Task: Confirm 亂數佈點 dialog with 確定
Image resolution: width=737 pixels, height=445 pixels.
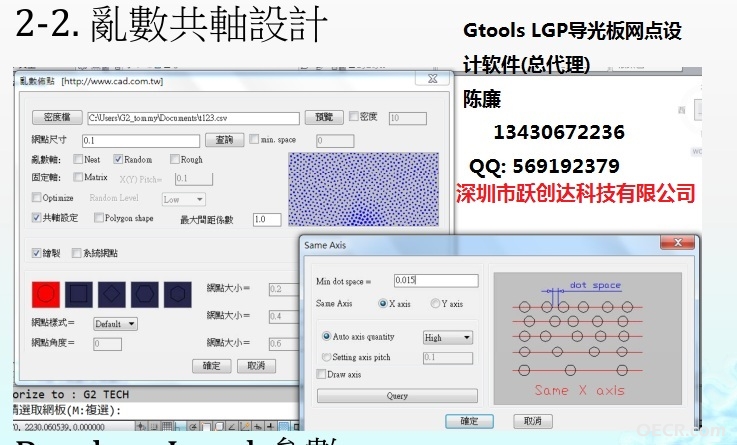Action: [x=212, y=366]
